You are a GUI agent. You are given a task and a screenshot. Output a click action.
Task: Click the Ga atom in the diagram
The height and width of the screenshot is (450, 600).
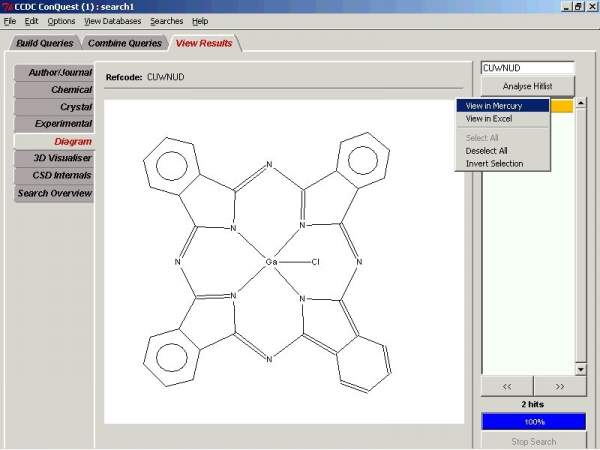pos(271,262)
